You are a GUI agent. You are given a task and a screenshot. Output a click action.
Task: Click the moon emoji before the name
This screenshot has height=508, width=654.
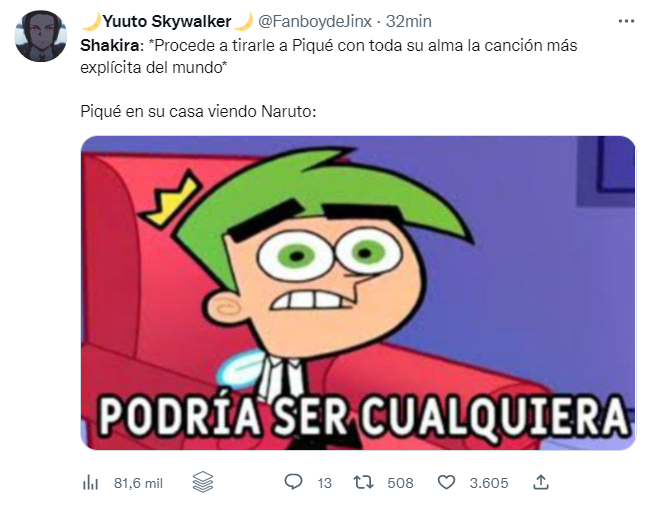click(92, 21)
